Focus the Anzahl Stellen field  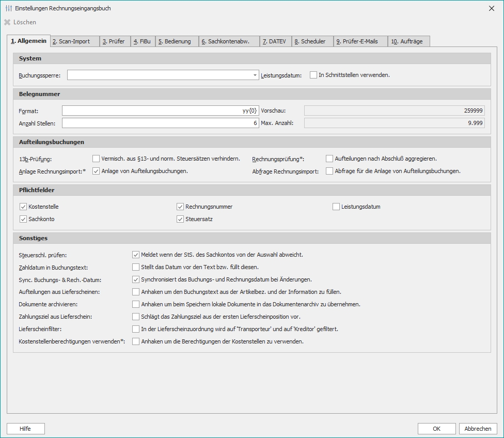pos(160,123)
